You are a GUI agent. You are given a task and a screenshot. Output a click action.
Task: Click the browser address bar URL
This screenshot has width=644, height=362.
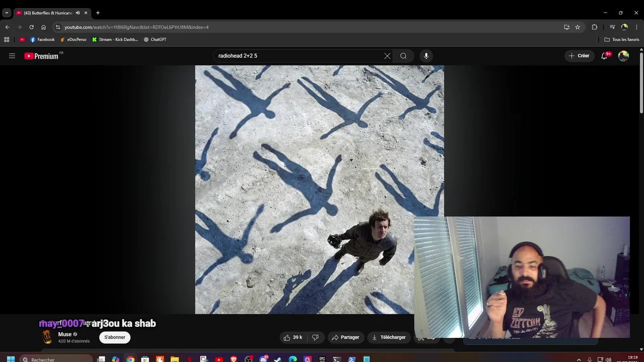136,27
